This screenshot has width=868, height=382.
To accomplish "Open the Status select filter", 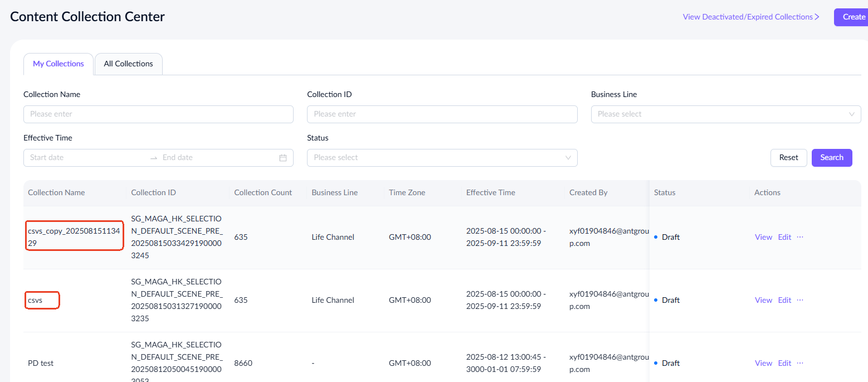I will pos(435,158).
